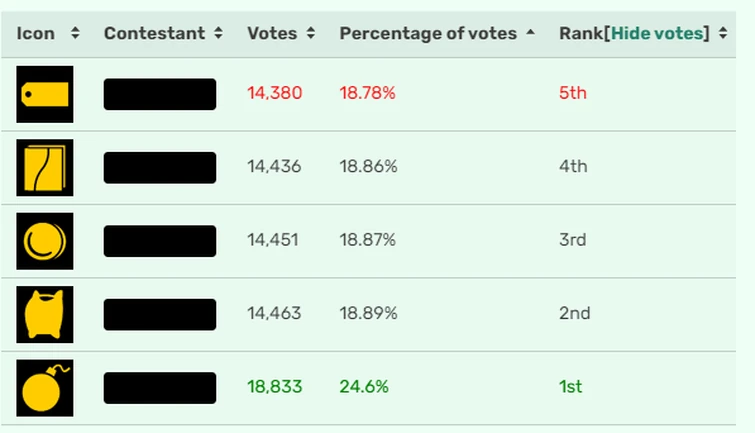The image size is (755, 433).
Task: Click the Percentage of votes header
Action: 428,33
